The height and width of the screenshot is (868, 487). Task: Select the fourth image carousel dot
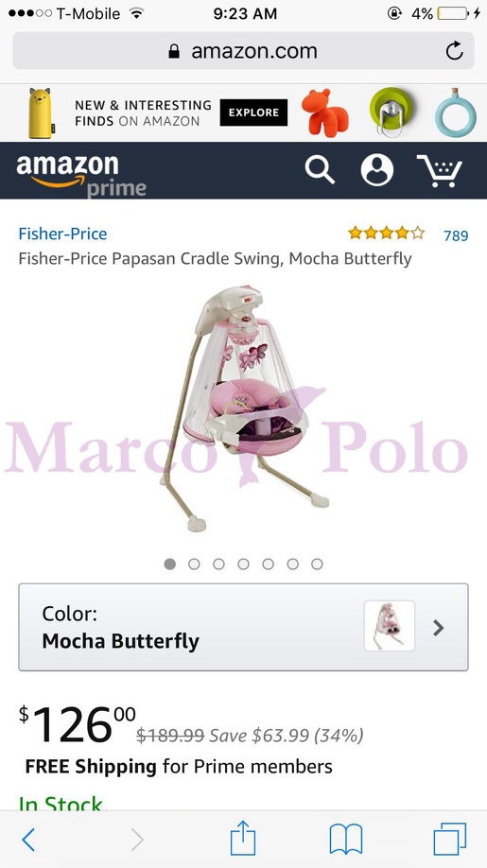click(244, 564)
